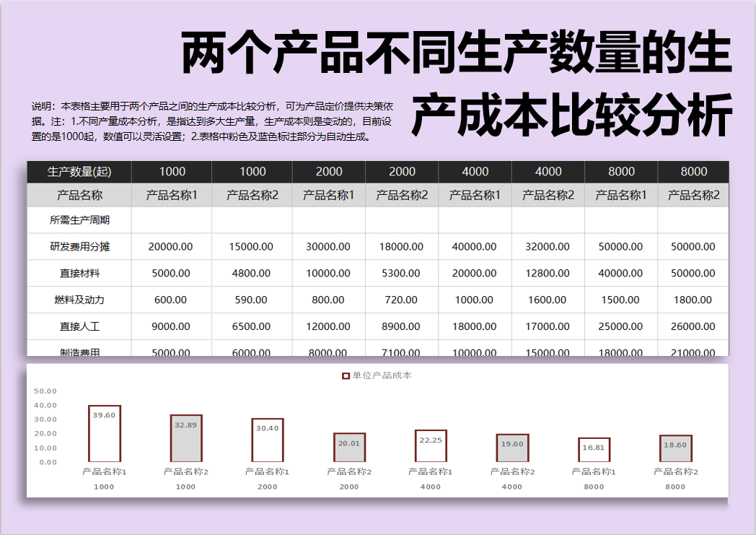Click the grey chart bar labeled 32.89

click(x=186, y=438)
